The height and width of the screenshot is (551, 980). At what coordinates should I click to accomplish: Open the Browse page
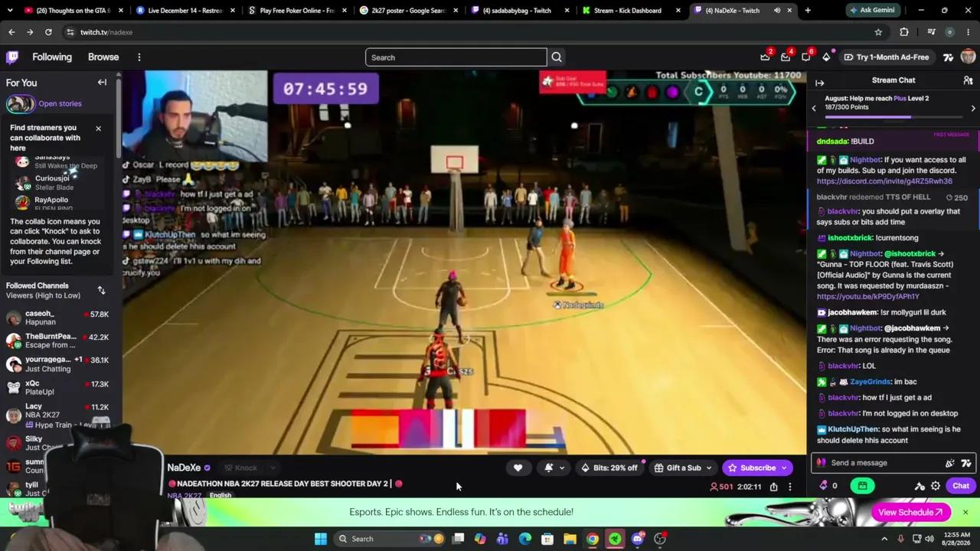pyautogui.click(x=103, y=57)
